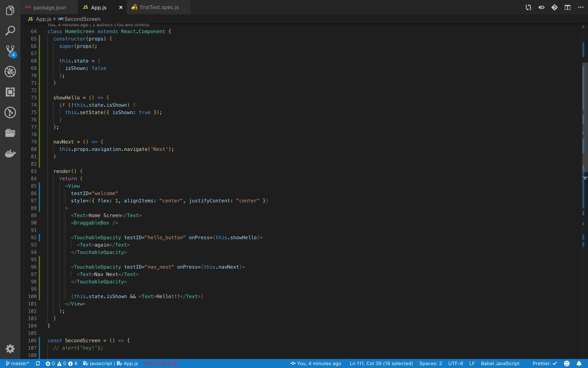Screen dimensions: 588x368
Task: Open the Docker view whale icon
Action: coord(10,153)
